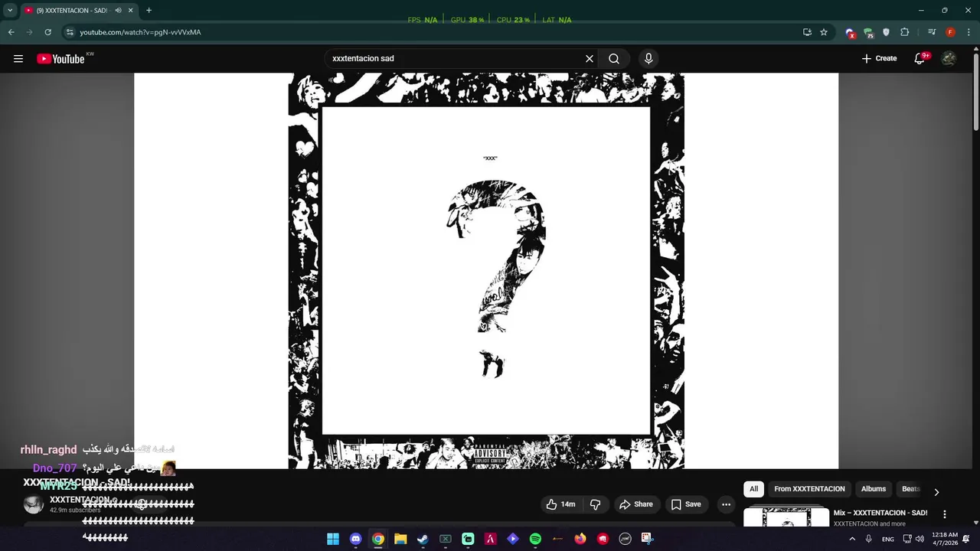Open Chrome media controls icon
This screenshot has height=551, width=980.
click(x=932, y=32)
